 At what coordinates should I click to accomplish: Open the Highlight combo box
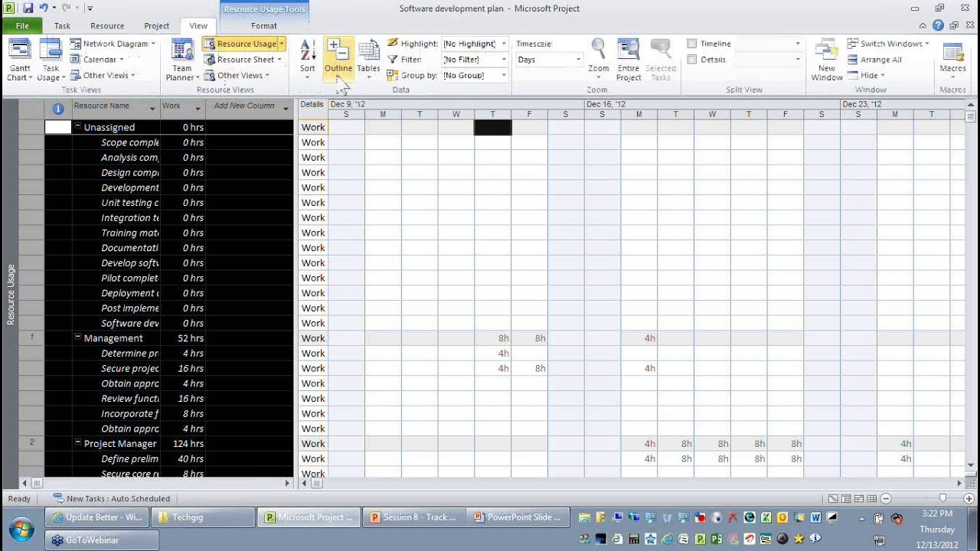tap(475, 44)
